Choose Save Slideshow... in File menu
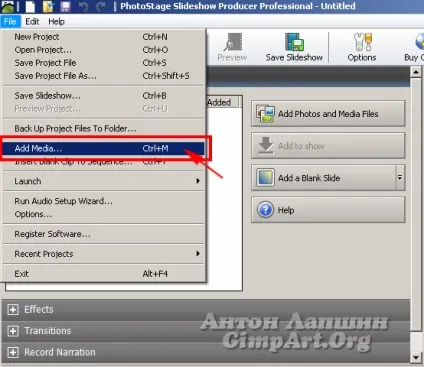424x367 pixels. tap(103, 96)
